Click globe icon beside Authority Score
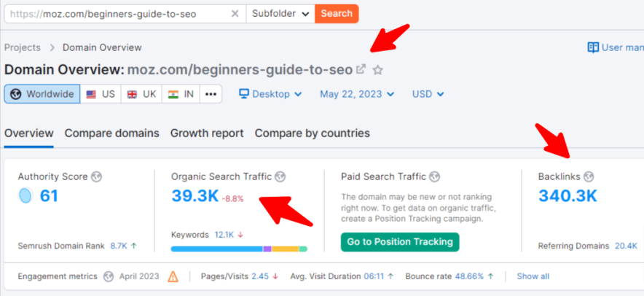 96,176
